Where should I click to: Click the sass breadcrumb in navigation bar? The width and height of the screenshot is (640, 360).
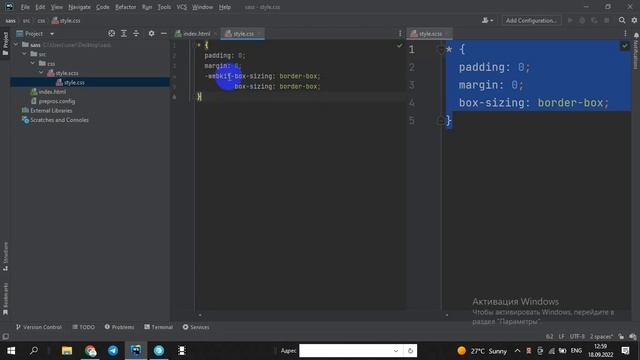point(11,21)
